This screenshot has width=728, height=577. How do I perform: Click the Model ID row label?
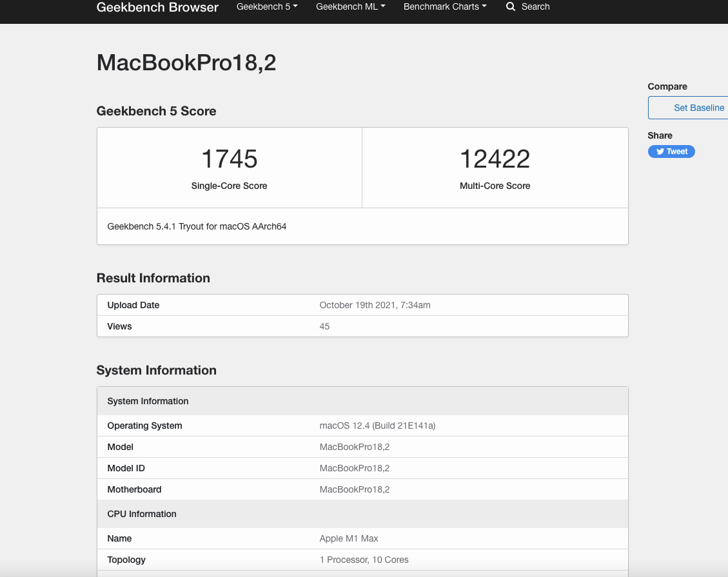tap(126, 469)
